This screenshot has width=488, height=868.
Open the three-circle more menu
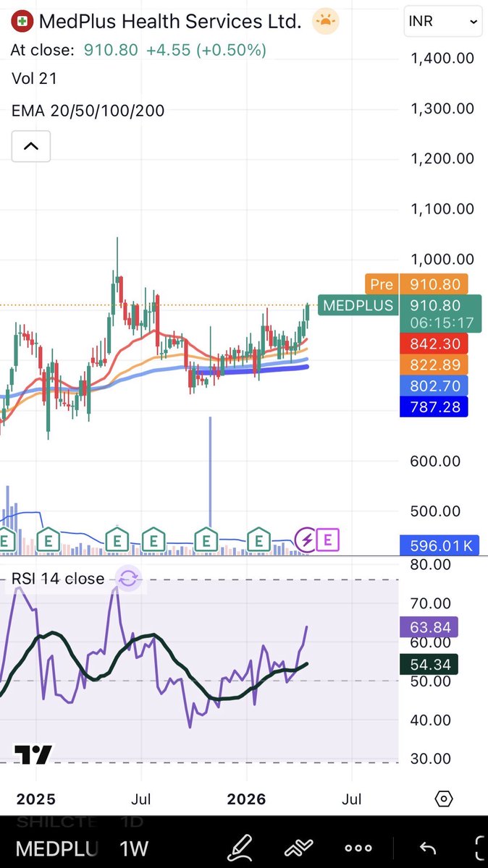coord(358,848)
